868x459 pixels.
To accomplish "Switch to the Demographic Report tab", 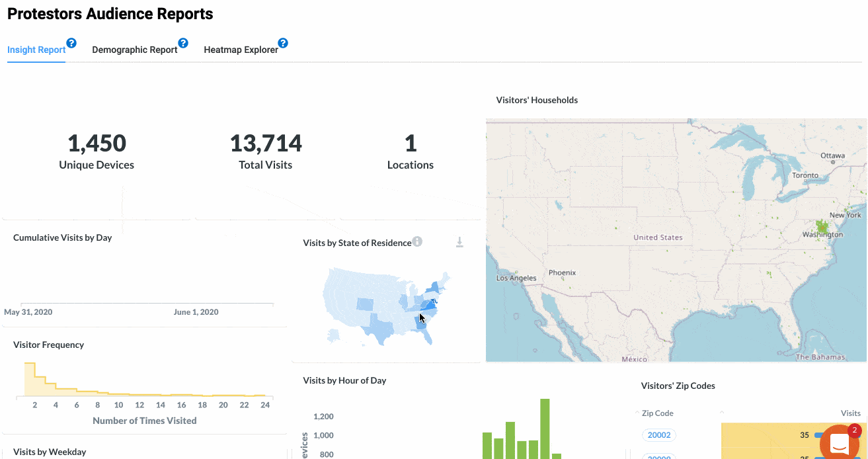I will pos(135,50).
